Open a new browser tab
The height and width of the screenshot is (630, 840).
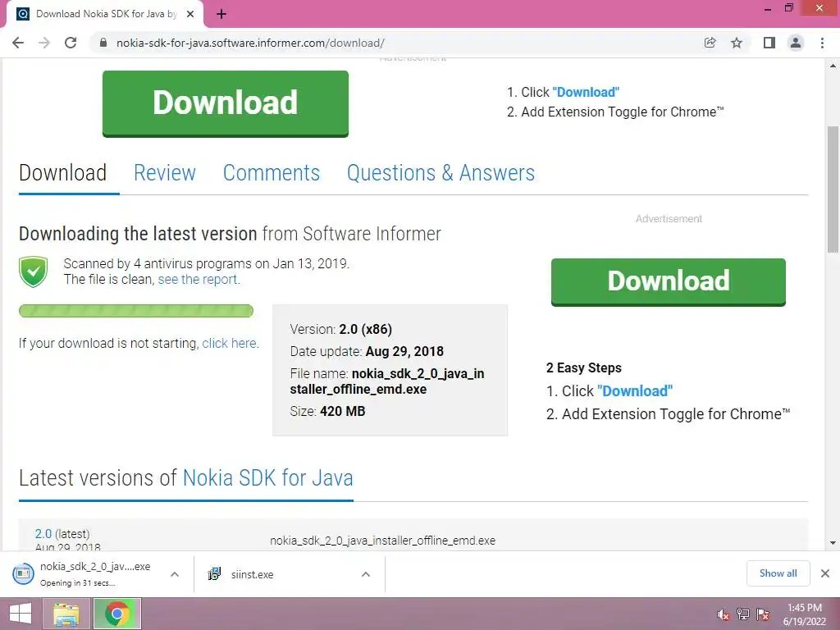click(221, 14)
